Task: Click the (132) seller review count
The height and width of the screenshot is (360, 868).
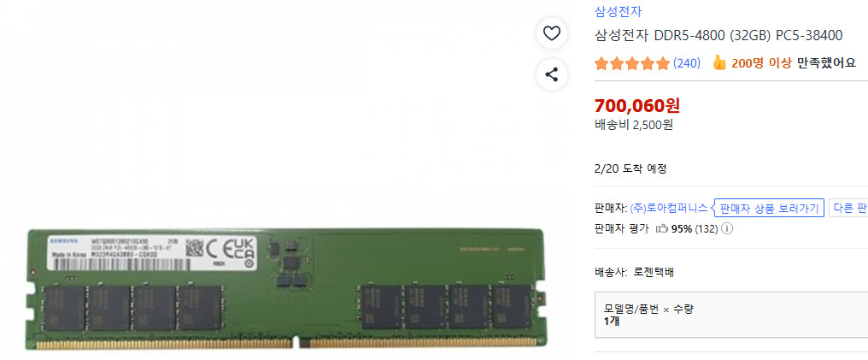Action: [x=707, y=228]
